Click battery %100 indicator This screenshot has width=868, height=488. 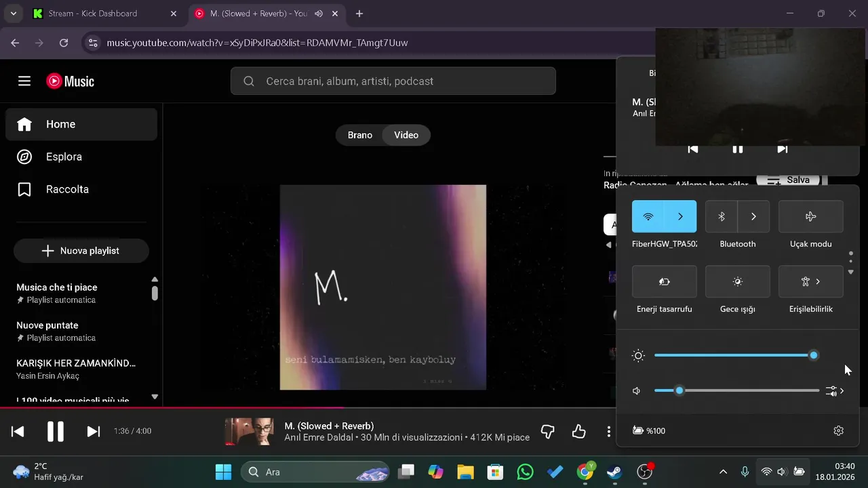point(649,431)
